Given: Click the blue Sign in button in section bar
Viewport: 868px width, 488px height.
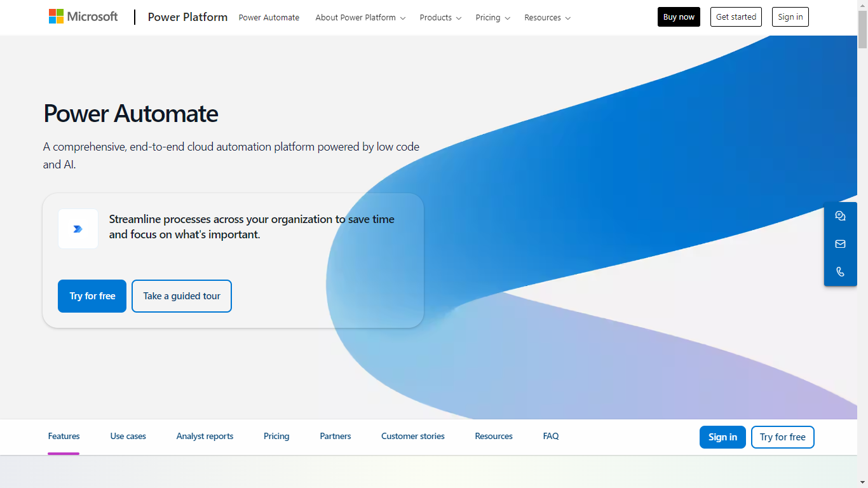Looking at the screenshot, I should (x=722, y=437).
